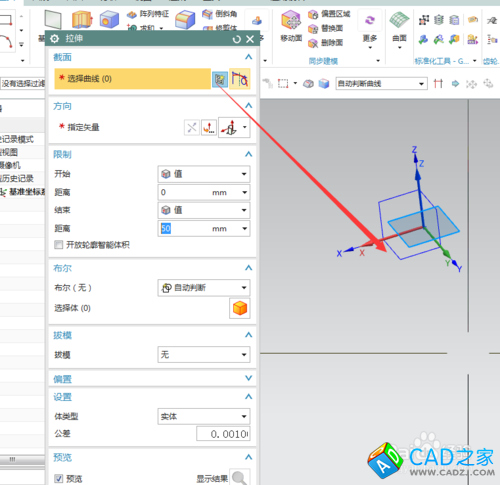
Task: Click the 显示结果 magnifier button
Action: click(x=240, y=478)
